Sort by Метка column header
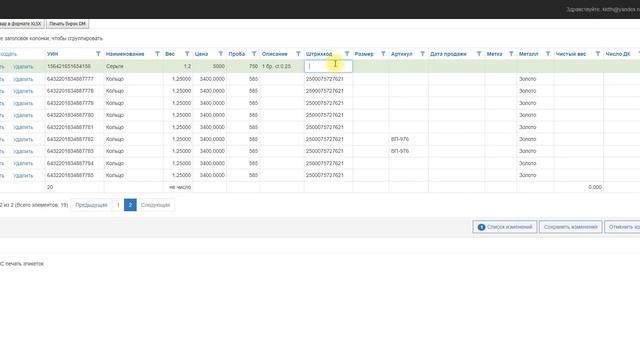 click(494, 54)
